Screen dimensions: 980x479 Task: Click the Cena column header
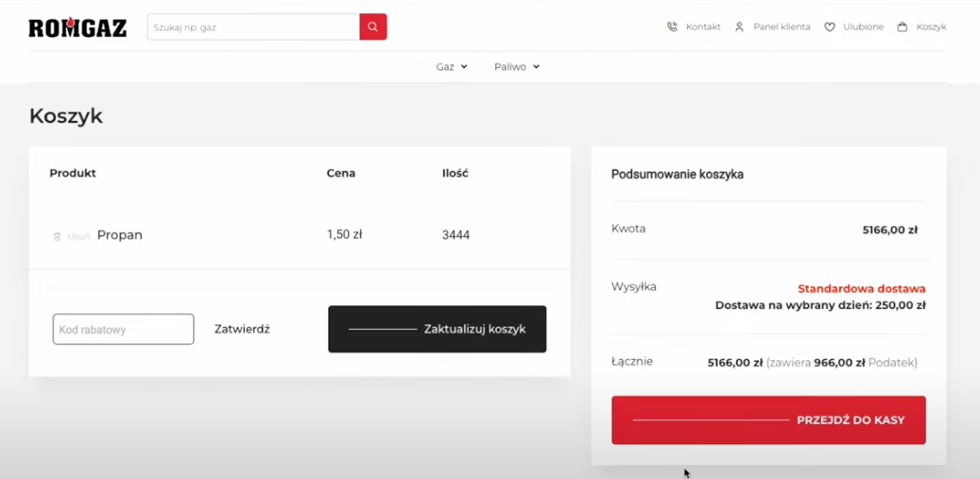pyautogui.click(x=341, y=173)
